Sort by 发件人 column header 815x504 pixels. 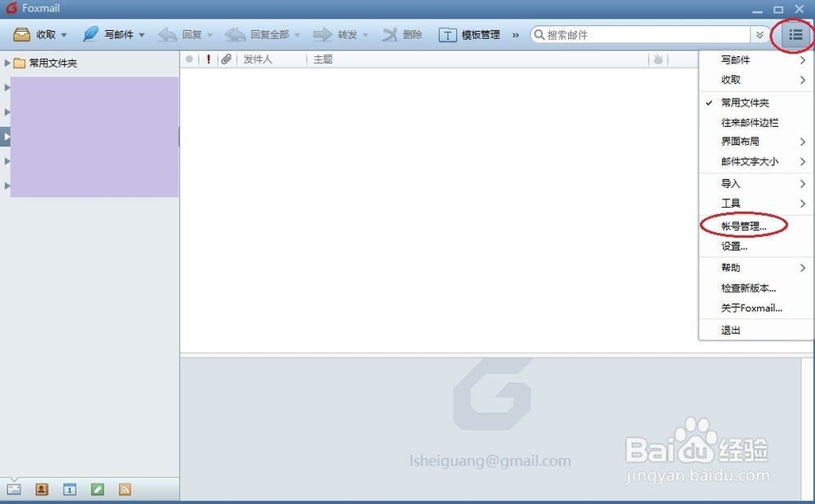pos(258,59)
